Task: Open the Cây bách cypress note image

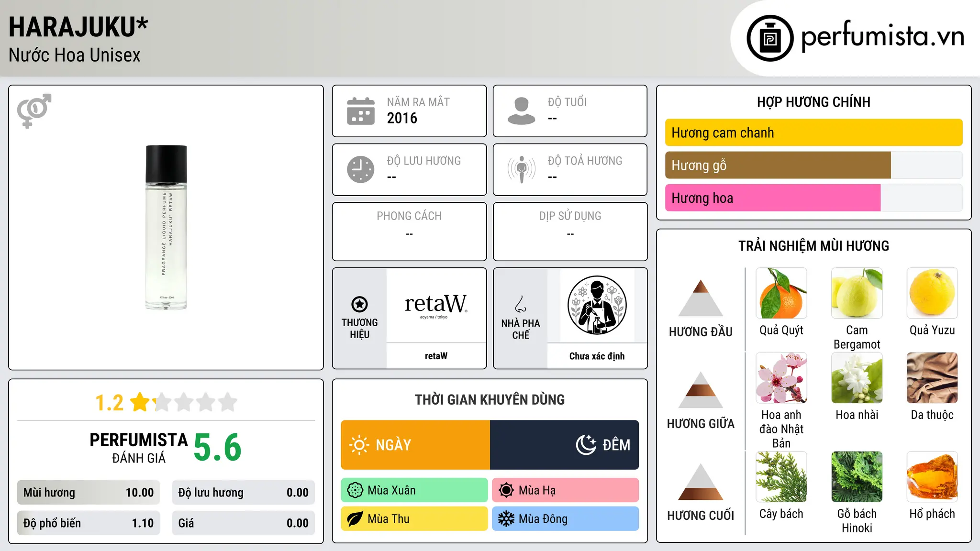Action: click(x=781, y=477)
